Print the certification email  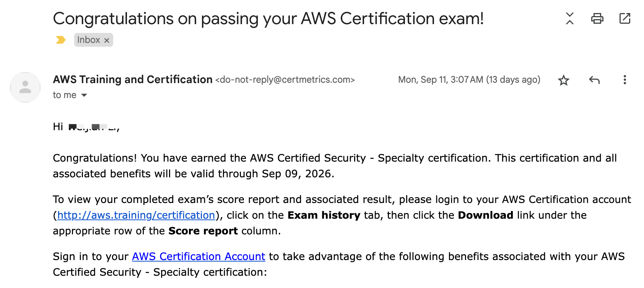(x=597, y=18)
